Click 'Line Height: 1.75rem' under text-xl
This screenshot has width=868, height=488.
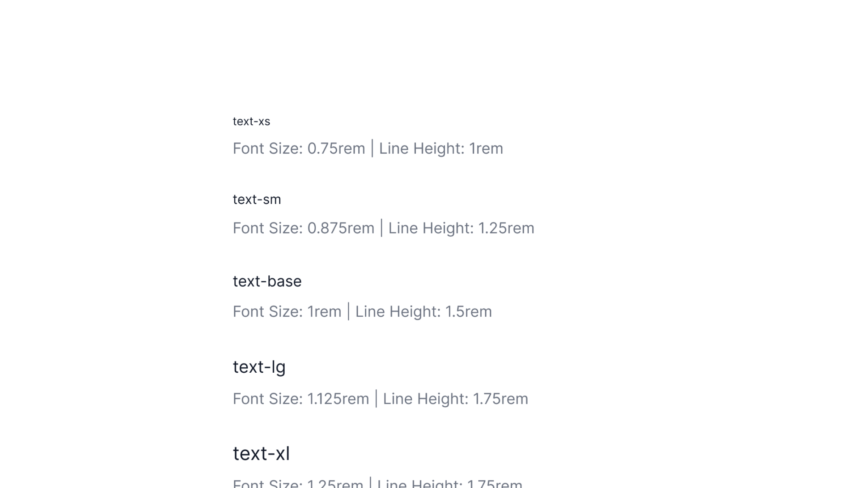(450, 484)
